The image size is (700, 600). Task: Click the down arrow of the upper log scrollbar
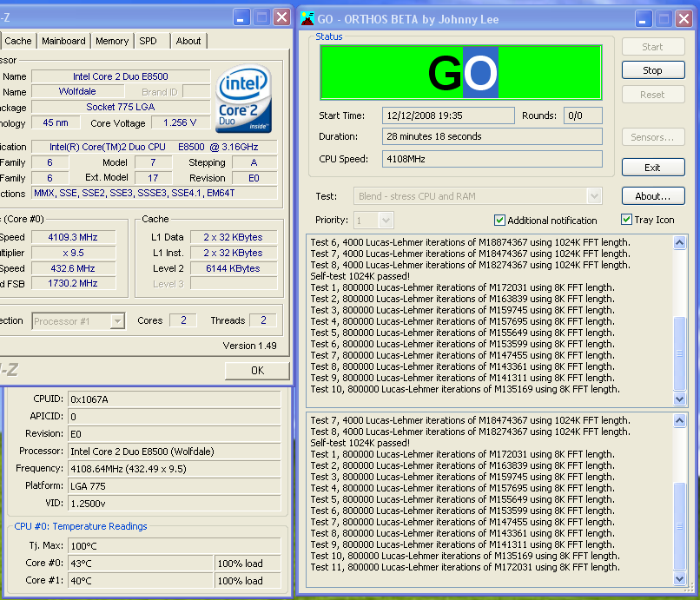[679, 399]
